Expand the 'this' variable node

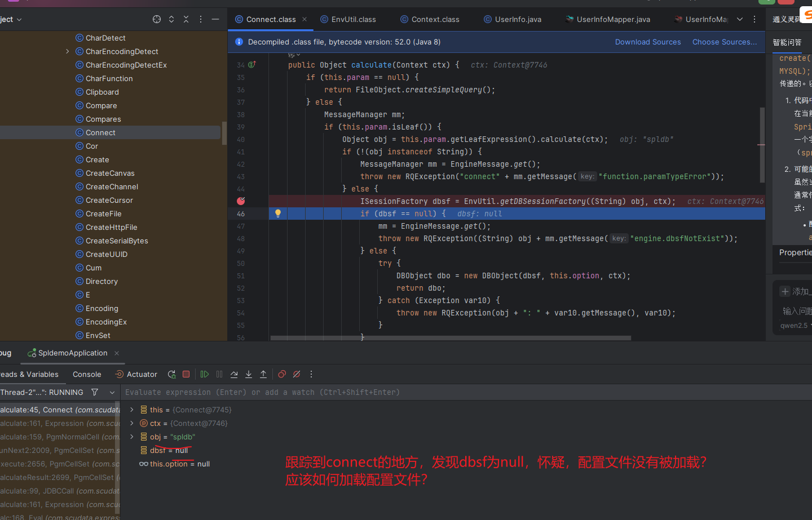click(x=132, y=410)
